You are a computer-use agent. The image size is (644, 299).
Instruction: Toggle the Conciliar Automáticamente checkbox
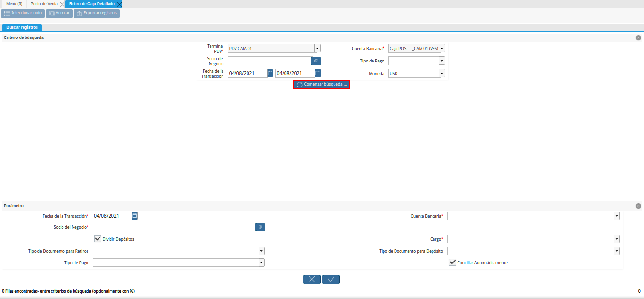(x=452, y=262)
